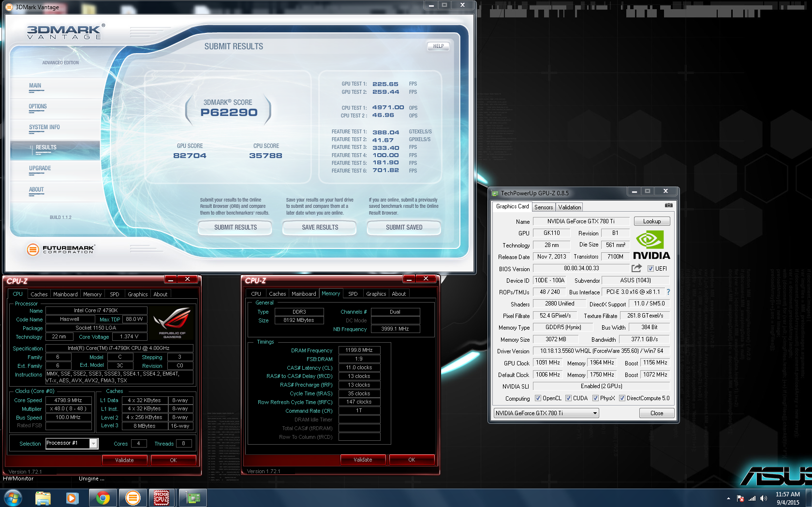This screenshot has width=812, height=507.
Task: Toggle the CUDA checkbox
Action: [x=568, y=398]
